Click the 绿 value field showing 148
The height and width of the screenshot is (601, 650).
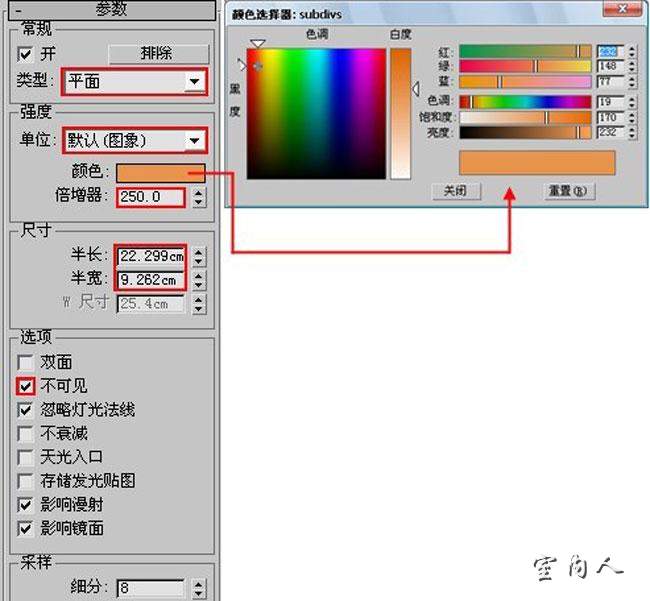611,66
